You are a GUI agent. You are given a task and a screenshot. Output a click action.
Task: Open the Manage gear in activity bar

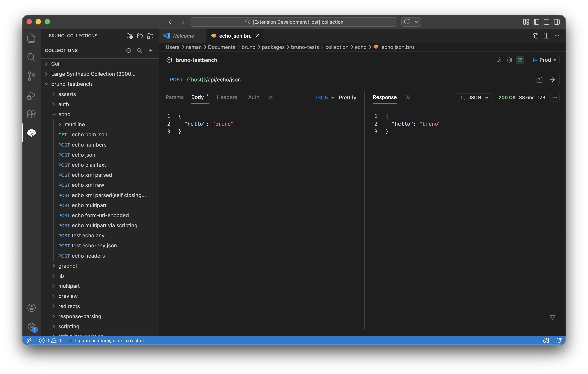click(x=31, y=327)
